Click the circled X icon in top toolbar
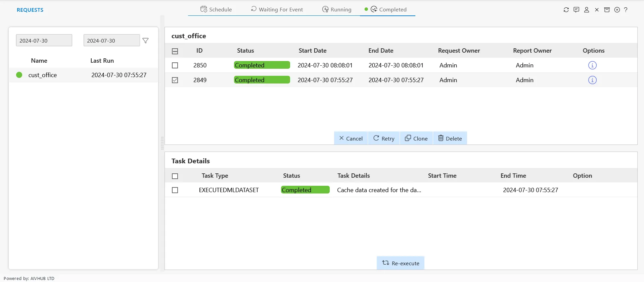Image resolution: width=644 pixels, height=282 pixels. [617, 10]
